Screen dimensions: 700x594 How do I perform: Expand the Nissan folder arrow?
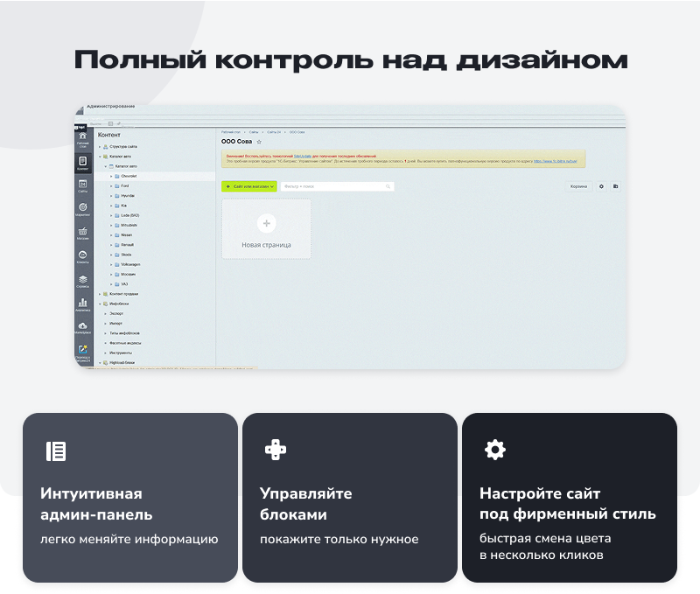tap(112, 235)
